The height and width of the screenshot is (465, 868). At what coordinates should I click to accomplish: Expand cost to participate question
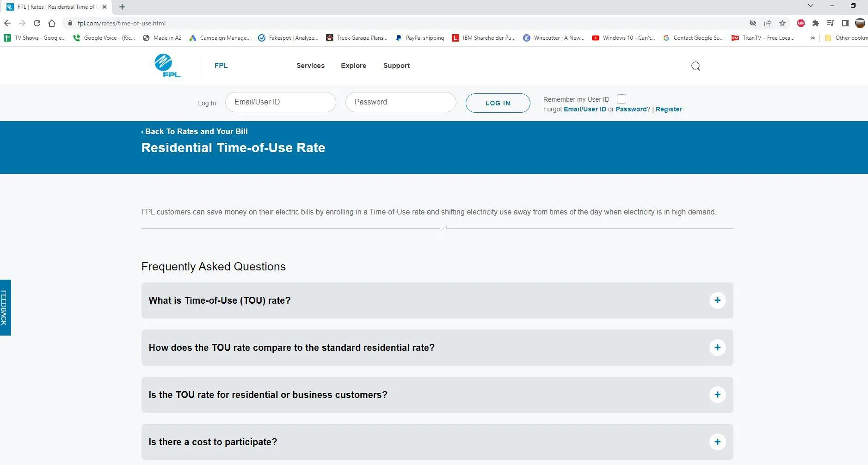(x=437, y=442)
